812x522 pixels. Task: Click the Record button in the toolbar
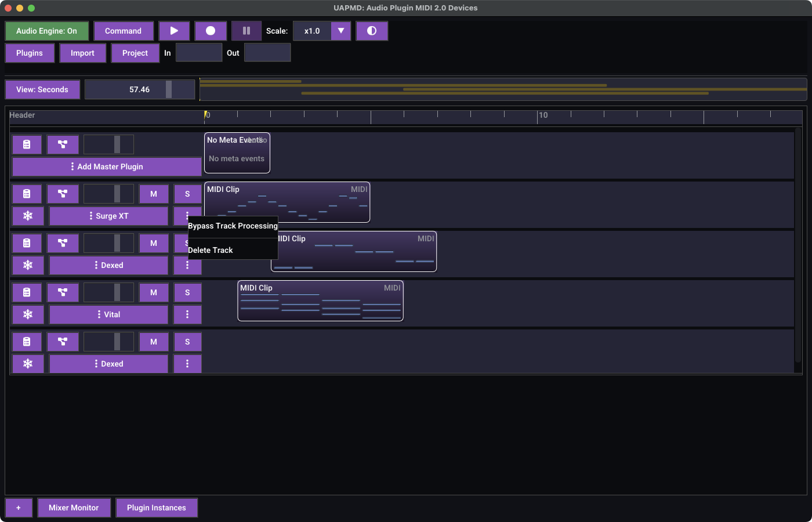coord(211,31)
